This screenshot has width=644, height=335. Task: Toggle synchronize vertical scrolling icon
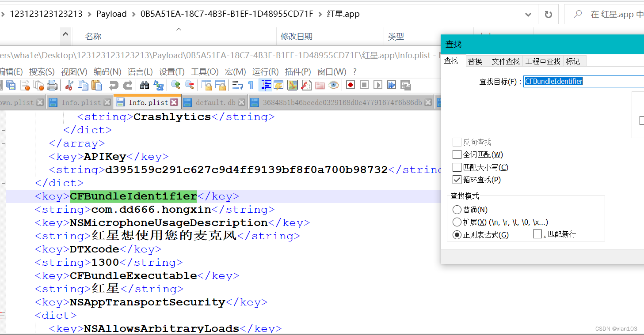click(x=206, y=85)
